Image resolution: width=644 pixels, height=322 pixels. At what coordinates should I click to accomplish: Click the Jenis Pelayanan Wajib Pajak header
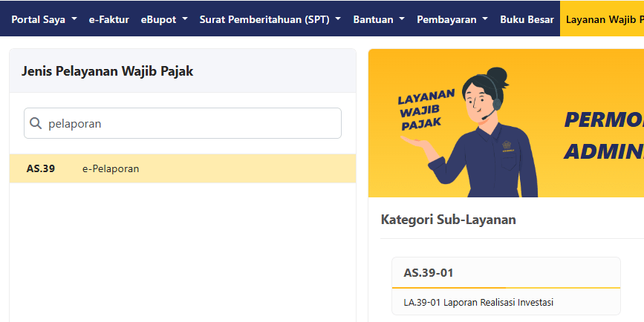pos(108,71)
